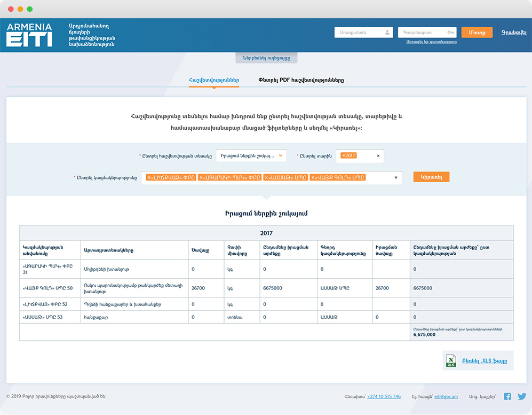Open the Facebook page icon

[x=507, y=396]
